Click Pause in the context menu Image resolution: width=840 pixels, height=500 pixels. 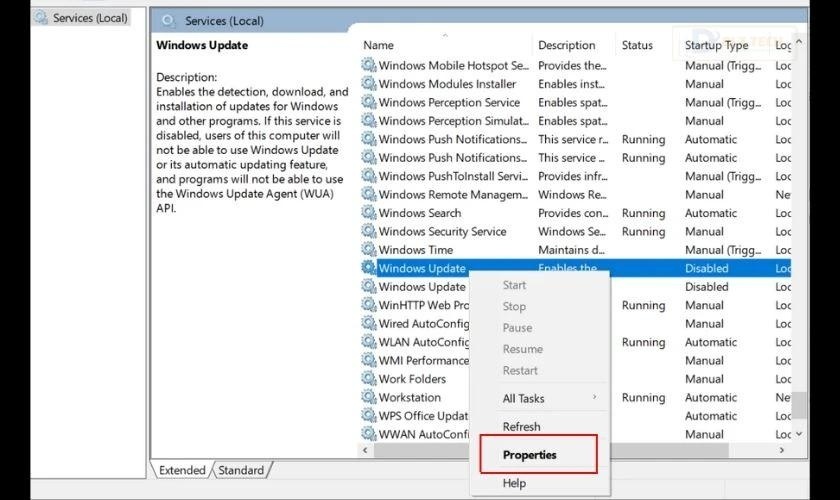(x=517, y=327)
